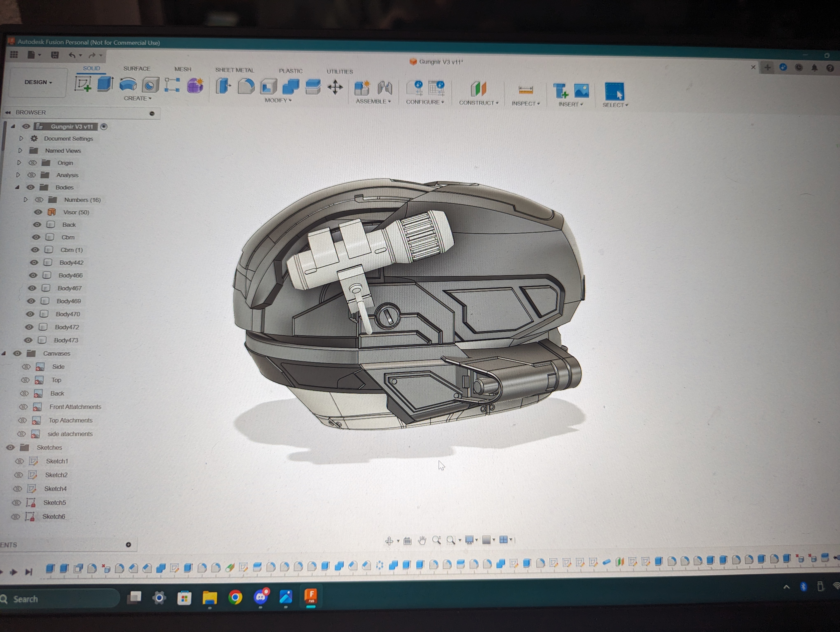
Task: Select the Offset Face tool
Action: [313, 87]
